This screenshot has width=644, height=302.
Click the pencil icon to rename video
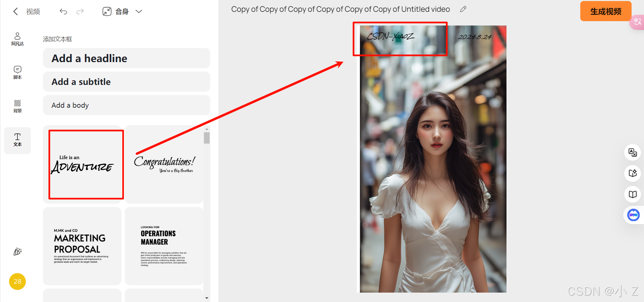pos(463,9)
